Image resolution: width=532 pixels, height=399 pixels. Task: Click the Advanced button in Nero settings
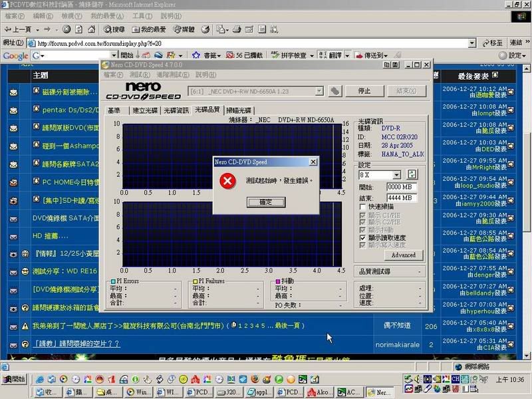403,255
